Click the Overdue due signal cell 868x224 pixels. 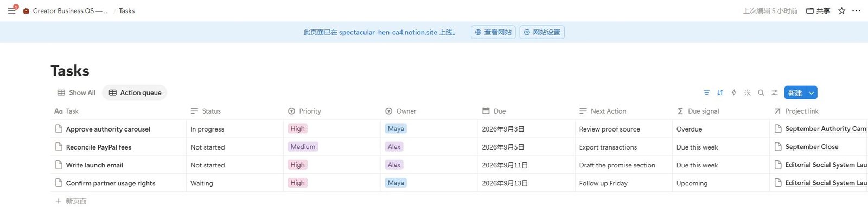(720, 129)
